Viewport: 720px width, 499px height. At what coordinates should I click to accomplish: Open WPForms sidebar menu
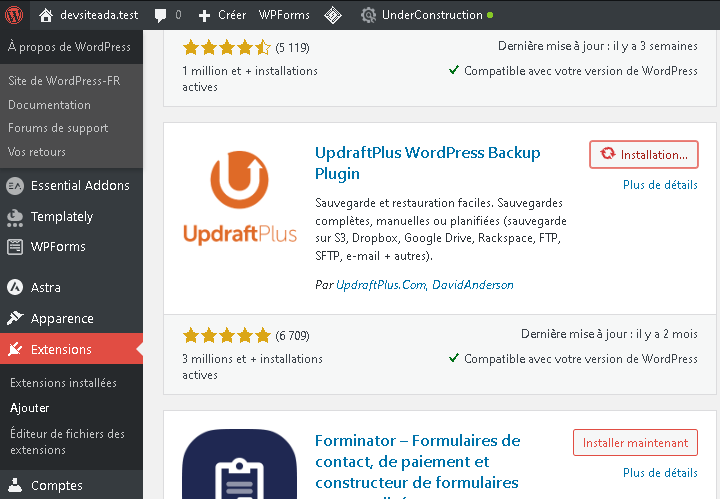point(58,247)
